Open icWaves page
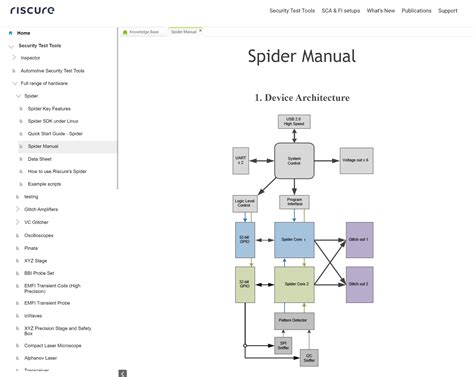 click(33, 316)
